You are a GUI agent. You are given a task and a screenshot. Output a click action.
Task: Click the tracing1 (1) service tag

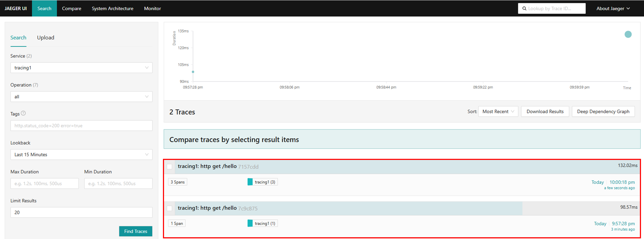click(263, 223)
